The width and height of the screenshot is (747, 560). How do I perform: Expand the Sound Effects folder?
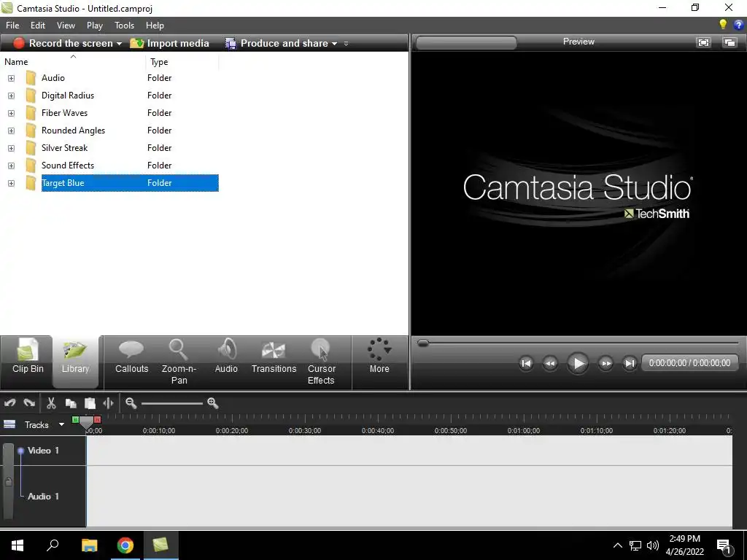[11, 166]
